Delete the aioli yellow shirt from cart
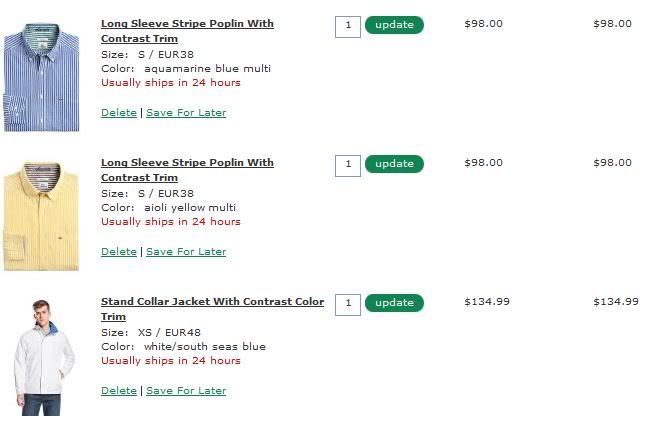Screen dimensions: 653x426 point(118,252)
